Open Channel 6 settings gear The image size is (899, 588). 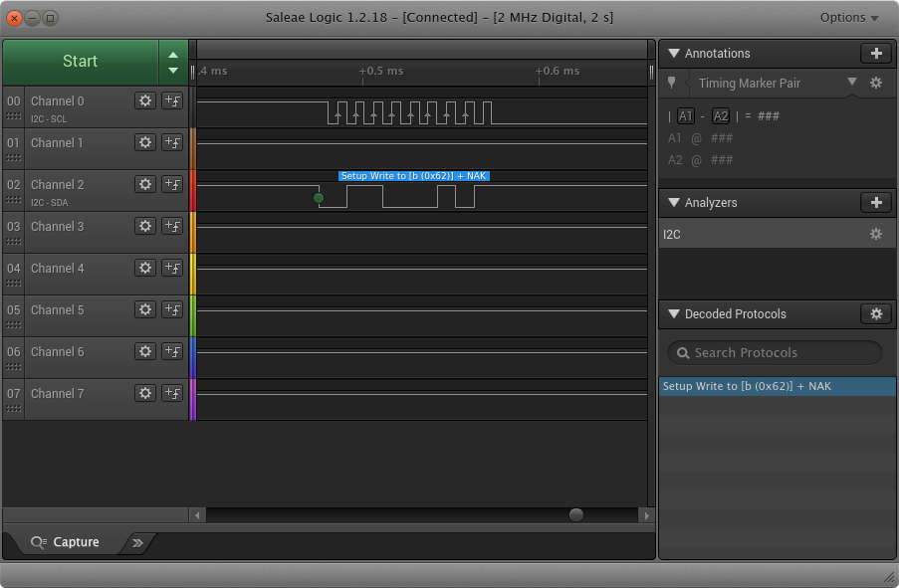coord(145,352)
